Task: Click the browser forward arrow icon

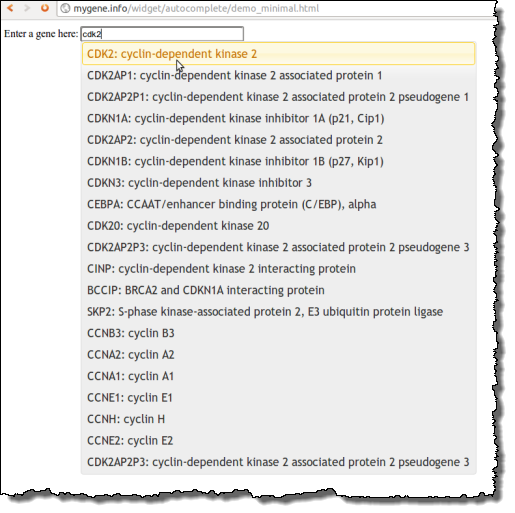Action: (27, 8)
